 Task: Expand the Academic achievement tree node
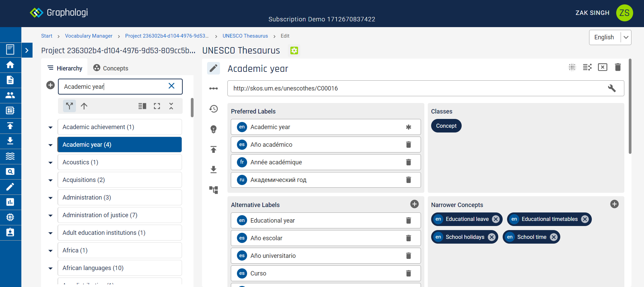click(51, 127)
